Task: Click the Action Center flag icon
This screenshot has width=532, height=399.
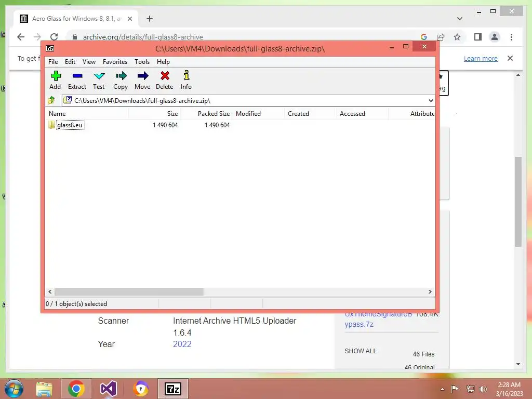Action: pos(455,389)
